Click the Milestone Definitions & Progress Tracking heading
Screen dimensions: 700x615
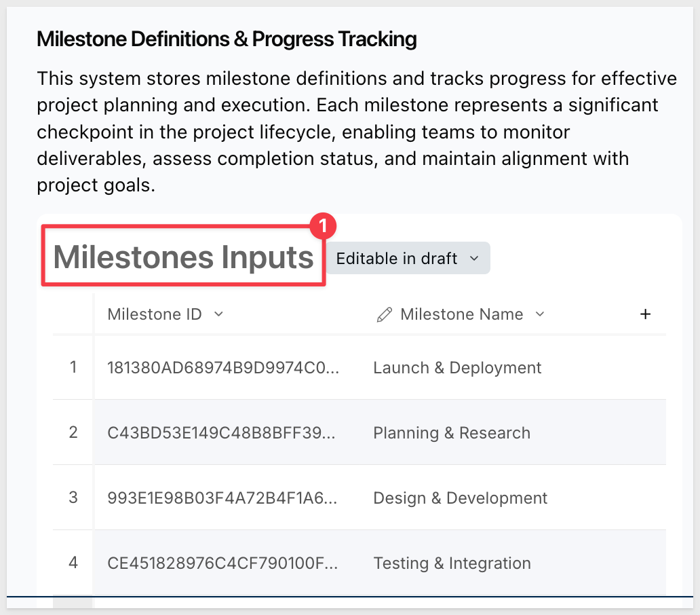227,39
